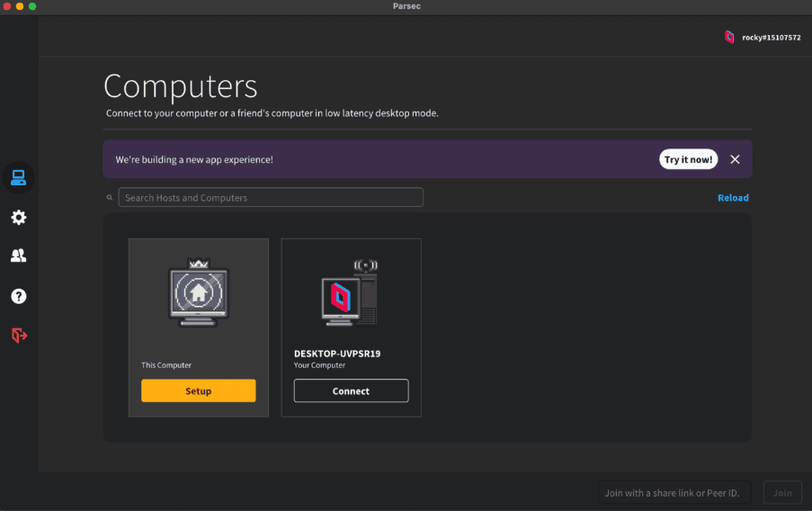Click the "Computers" page heading
The height and width of the screenshot is (511, 812).
(x=180, y=86)
